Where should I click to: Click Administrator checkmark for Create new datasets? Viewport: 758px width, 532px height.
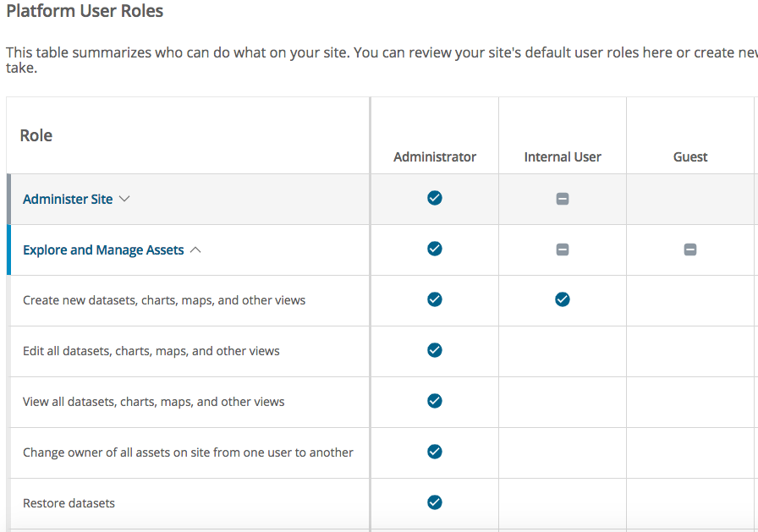(x=435, y=299)
